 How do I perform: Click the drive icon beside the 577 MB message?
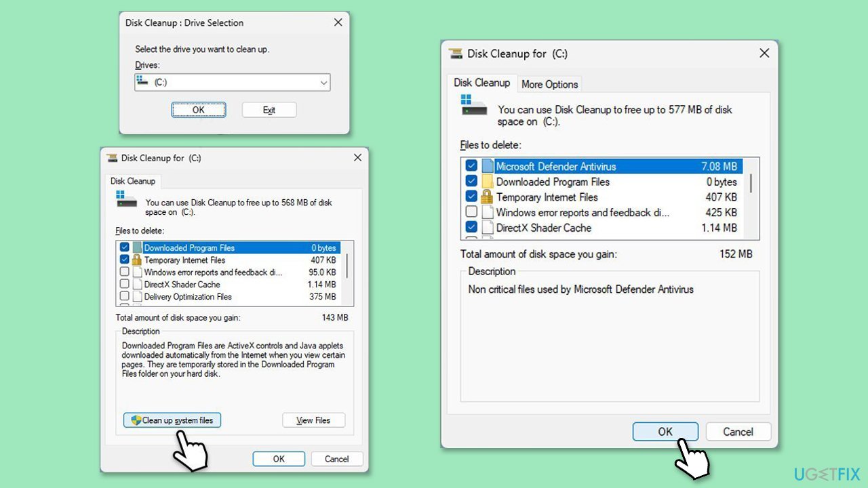pos(474,104)
